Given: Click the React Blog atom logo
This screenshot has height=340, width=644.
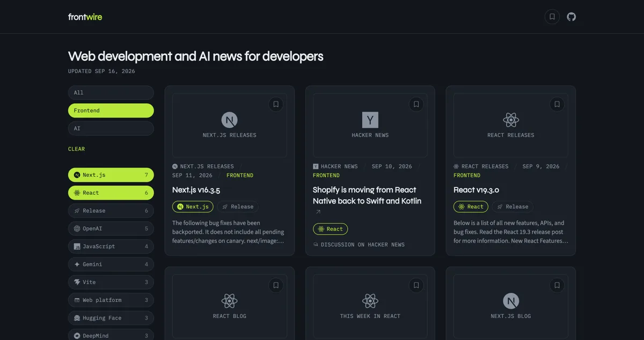Looking at the screenshot, I should tap(230, 301).
